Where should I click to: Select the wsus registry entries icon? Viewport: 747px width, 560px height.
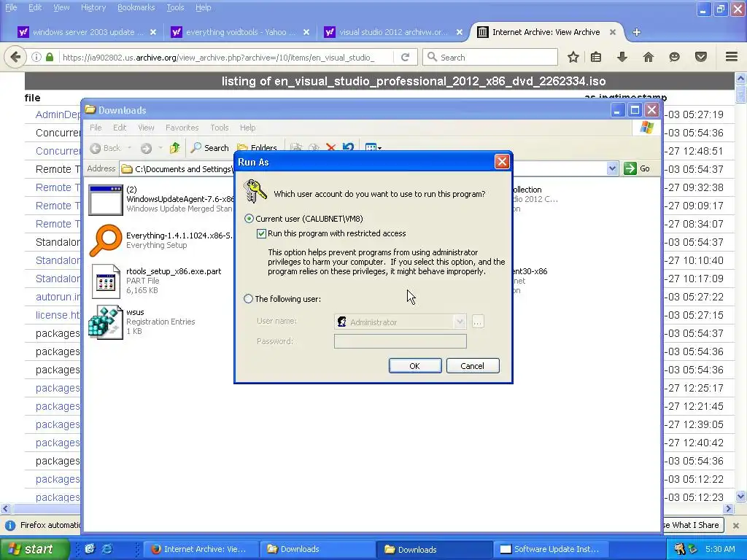point(106,322)
